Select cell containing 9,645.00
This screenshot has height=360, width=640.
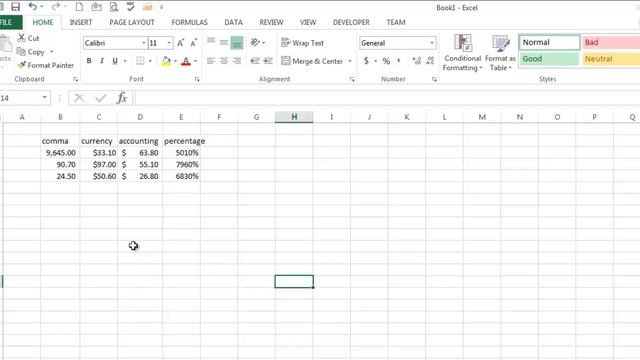(x=60, y=153)
